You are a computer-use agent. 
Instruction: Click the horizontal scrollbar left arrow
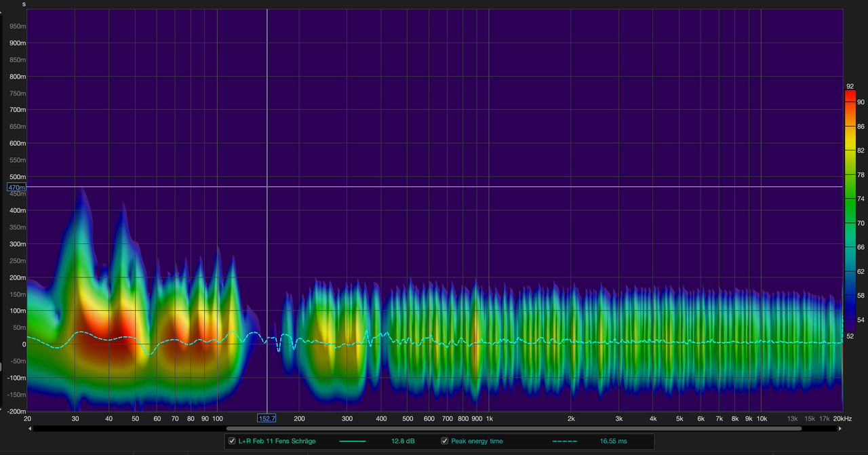[x=31, y=429]
